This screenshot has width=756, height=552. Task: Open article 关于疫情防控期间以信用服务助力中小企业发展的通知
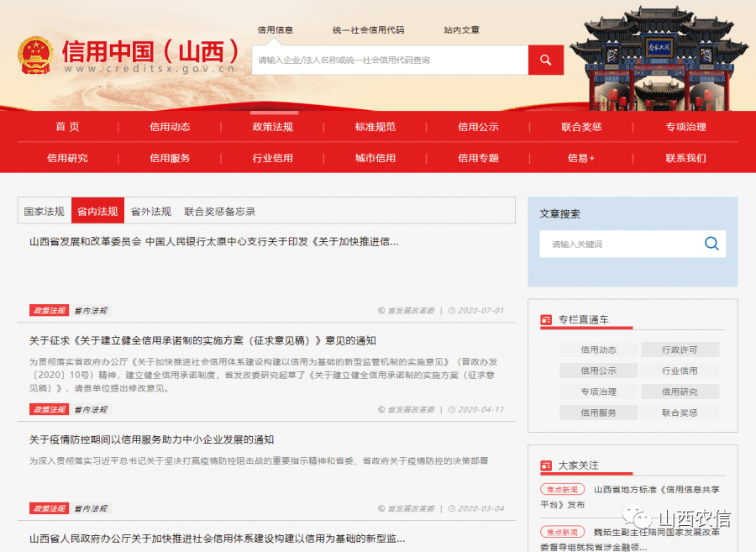coord(151,439)
